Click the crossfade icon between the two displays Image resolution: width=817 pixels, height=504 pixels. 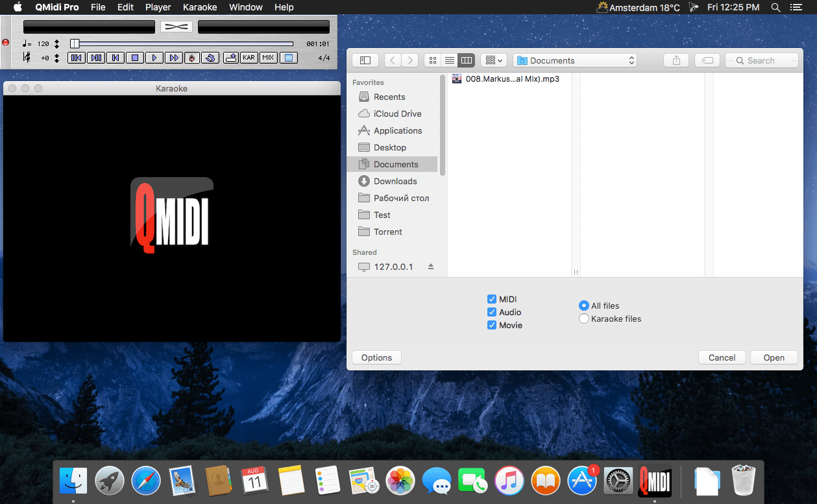click(x=177, y=27)
